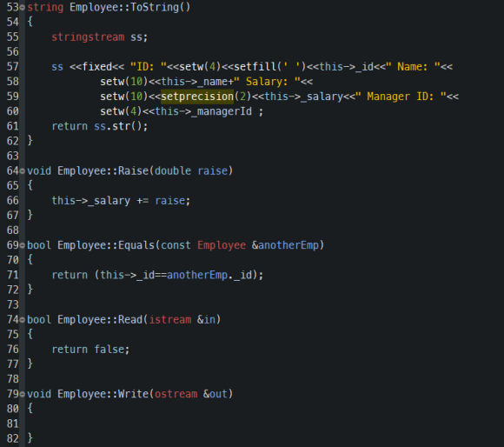Collapse the Employee::Equals function fold
The height and width of the screenshot is (447, 504).
coord(23,245)
